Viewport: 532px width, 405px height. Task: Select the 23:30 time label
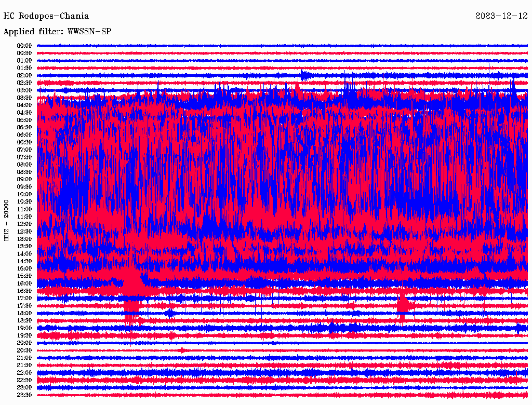click(x=24, y=395)
